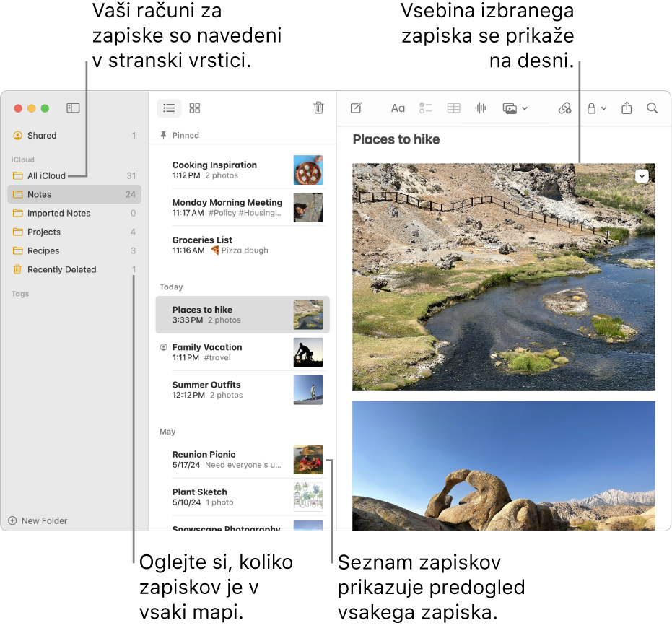
Task: Expand the lock note dropdown
Action: tap(596, 108)
